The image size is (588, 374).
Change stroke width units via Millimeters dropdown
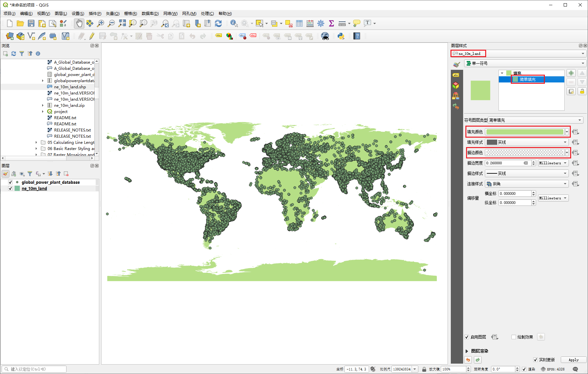pyautogui.click(x=553, y=163)
